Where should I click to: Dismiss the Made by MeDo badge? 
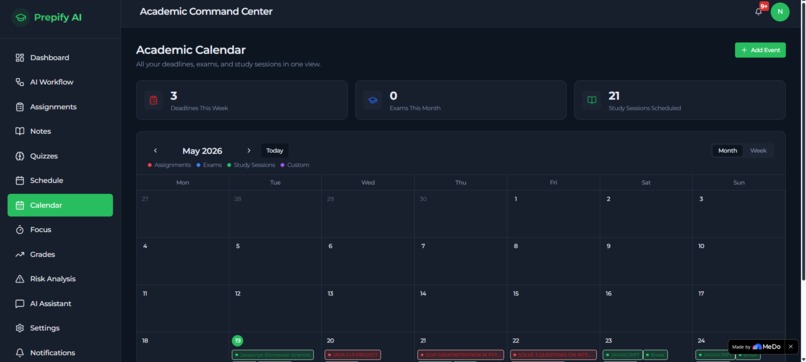coord(791,347)
